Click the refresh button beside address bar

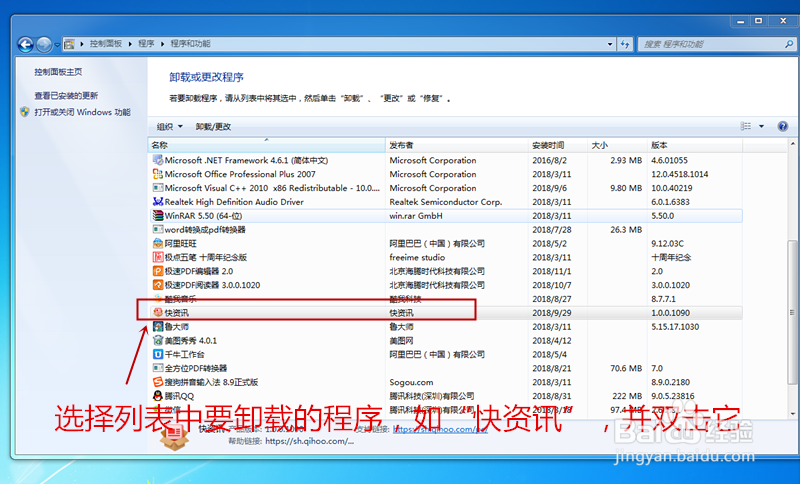coord(625,44)
